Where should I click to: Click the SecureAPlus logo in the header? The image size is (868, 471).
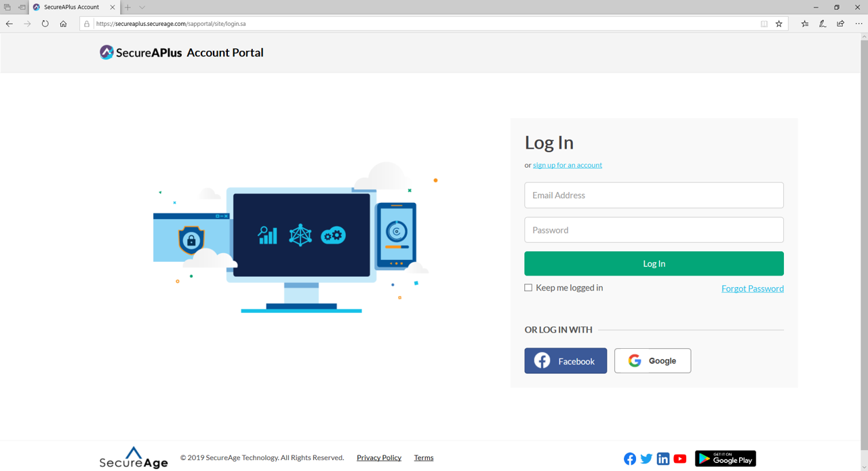tap(106, 52)
